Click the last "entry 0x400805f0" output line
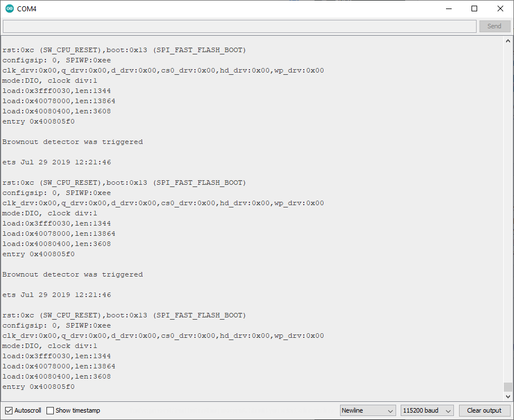514x420 pixels. tap(39, 387)
